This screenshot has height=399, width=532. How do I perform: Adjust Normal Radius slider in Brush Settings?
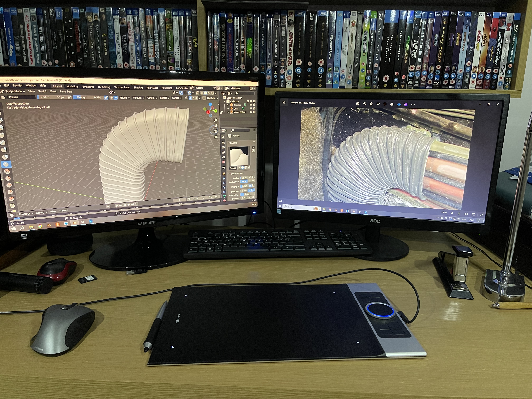[x=248, y=194]
